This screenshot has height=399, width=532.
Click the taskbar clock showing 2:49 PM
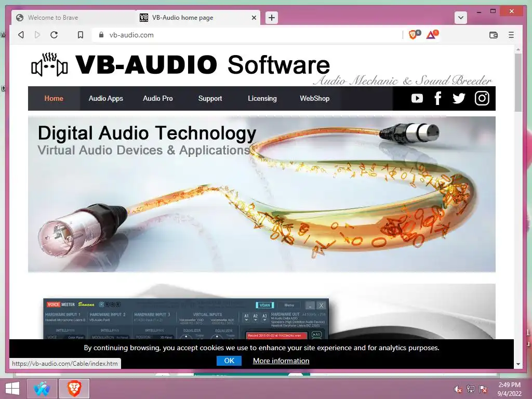point(509,389)
